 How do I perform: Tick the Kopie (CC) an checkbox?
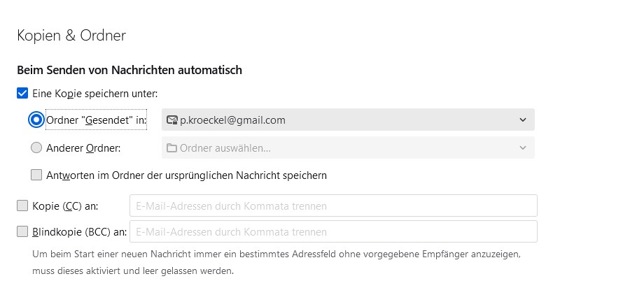(22, 206)
